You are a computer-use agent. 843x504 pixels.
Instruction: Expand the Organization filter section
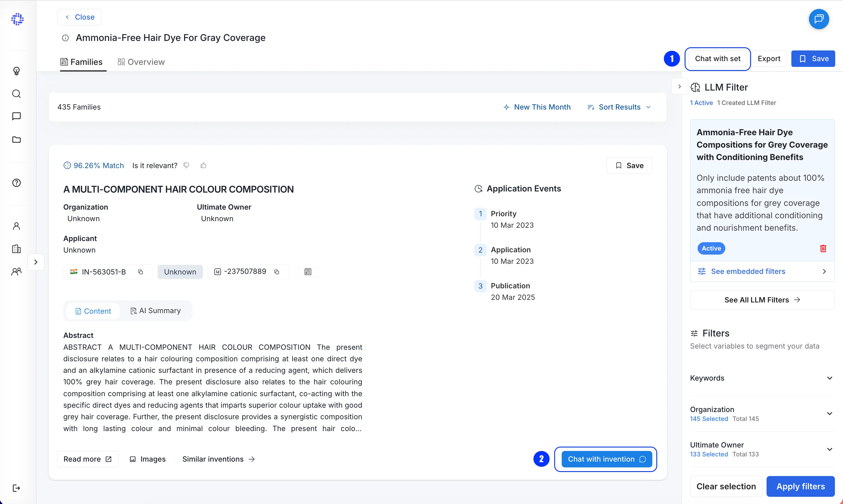click(x=762, y=413)
